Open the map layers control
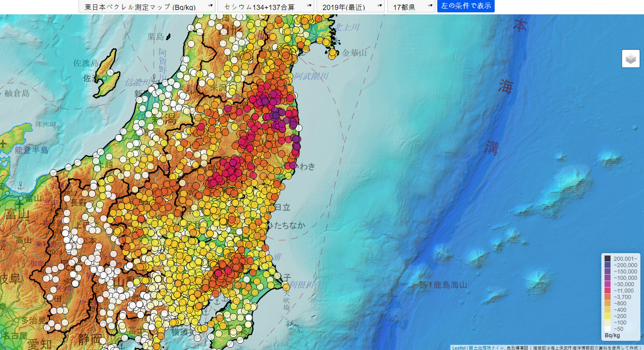The width and height of the screenshot is (644, 350). click(x=630, y=59)
